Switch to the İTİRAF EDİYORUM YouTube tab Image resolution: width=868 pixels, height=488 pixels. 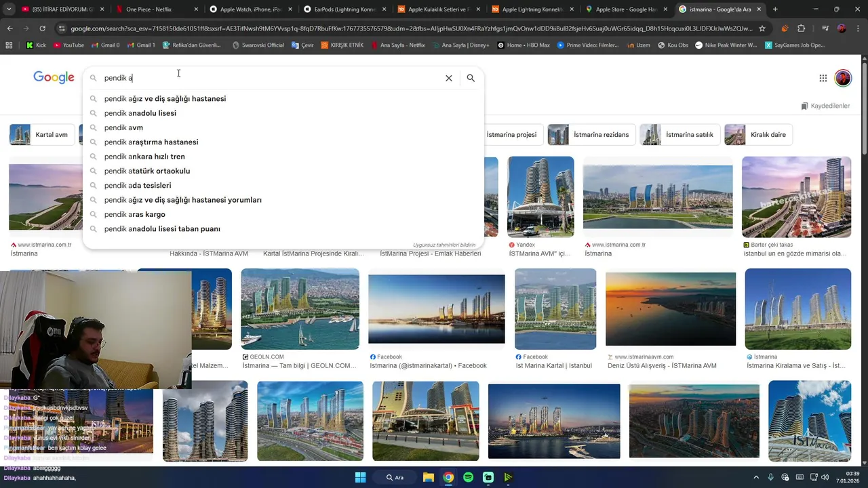[62, 9]
